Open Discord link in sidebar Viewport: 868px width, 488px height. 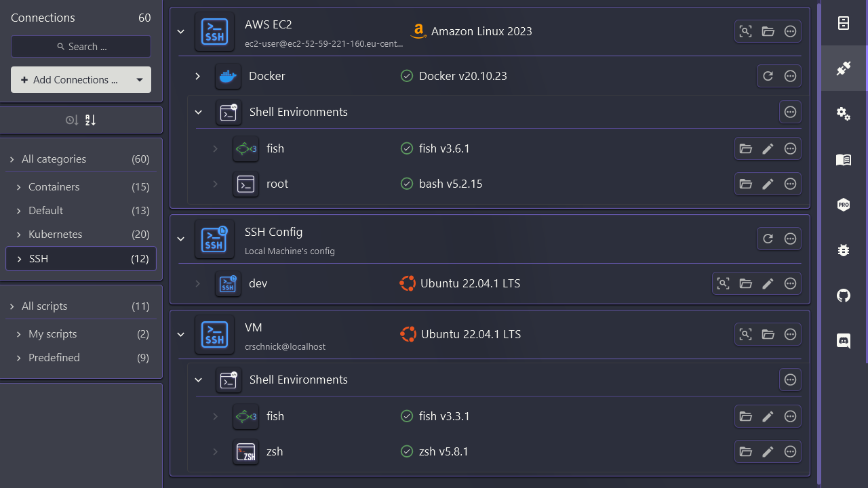[x=844, y=341]
